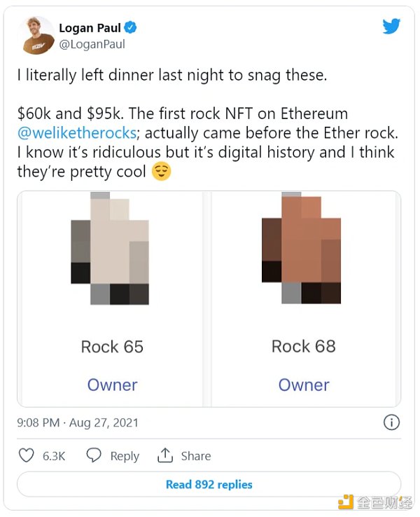This screenshot has height=517, width=420.
Task: Click the reply speech bubble icon
Action: point(94,455)
